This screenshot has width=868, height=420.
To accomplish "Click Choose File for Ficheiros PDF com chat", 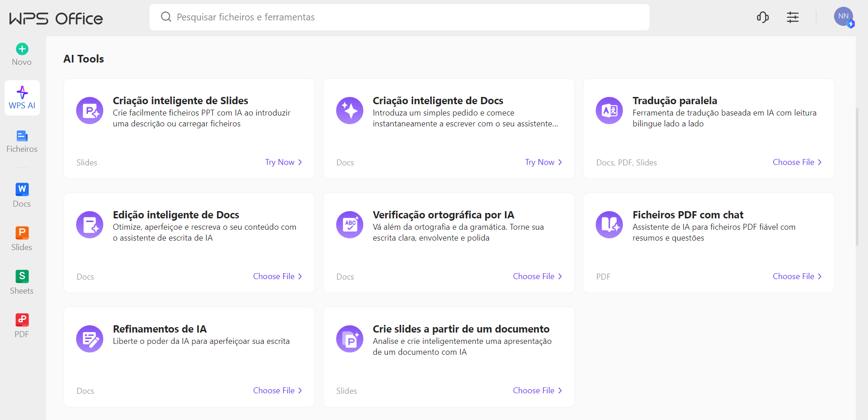I will [x=797, y=276].
